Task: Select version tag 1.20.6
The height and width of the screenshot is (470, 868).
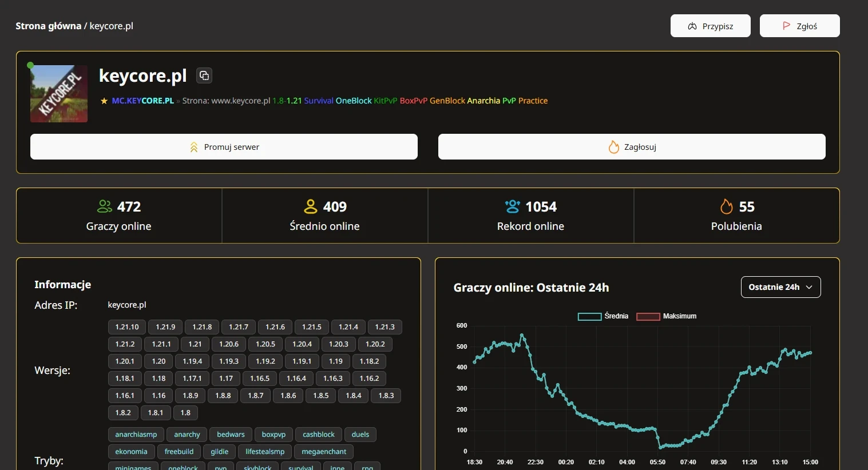Action: pyautogui.click(x=229, y=344)
